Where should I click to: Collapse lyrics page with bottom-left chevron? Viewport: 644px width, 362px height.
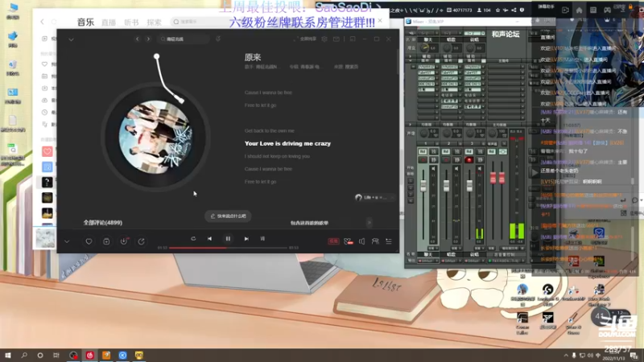click(x=67, y=241)
